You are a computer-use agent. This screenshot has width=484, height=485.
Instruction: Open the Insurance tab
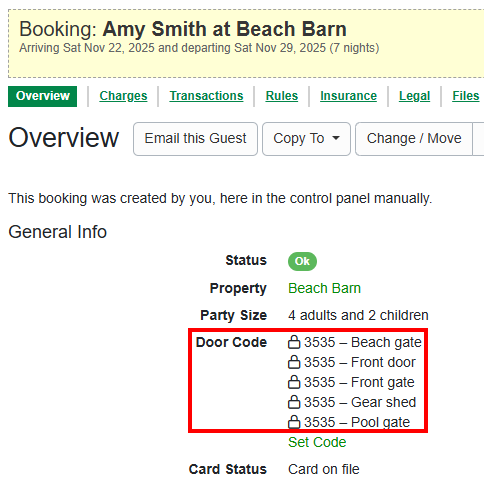coord(348,96)
